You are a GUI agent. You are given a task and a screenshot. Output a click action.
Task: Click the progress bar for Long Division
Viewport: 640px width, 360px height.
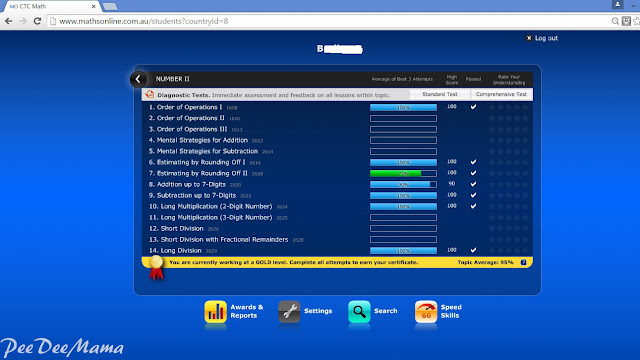point(403,251)
